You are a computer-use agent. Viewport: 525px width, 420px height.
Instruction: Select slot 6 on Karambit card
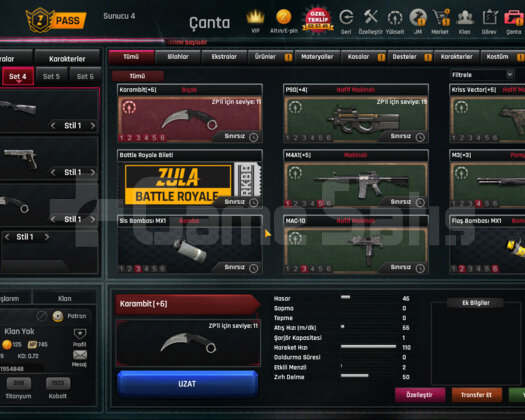click(162, 138)
